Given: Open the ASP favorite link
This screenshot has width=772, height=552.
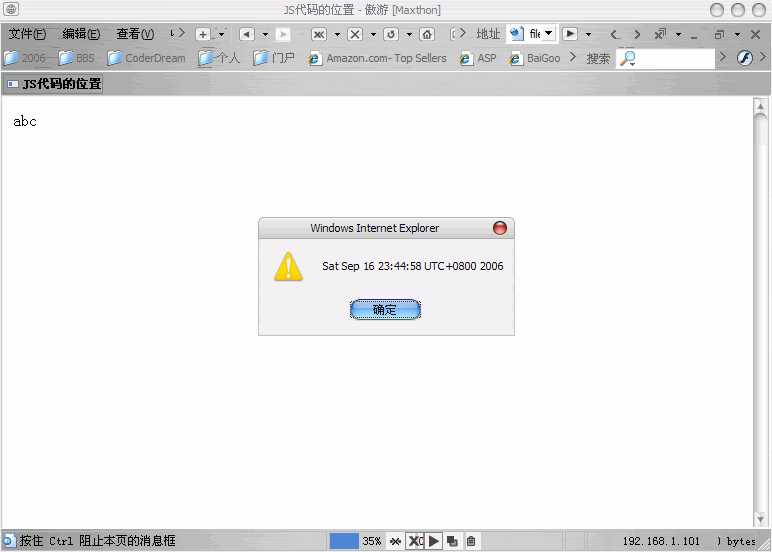Looking at the screenshot, I should [478, 58].
